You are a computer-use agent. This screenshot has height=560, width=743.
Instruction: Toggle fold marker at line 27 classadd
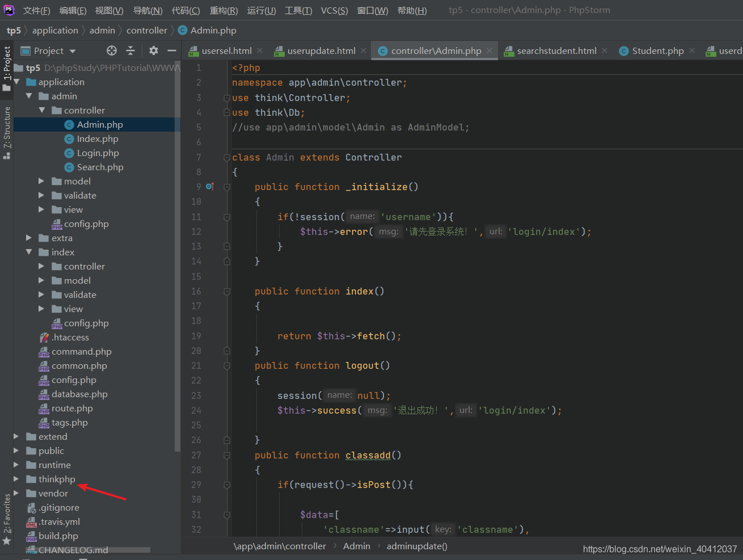coord(227,455)
